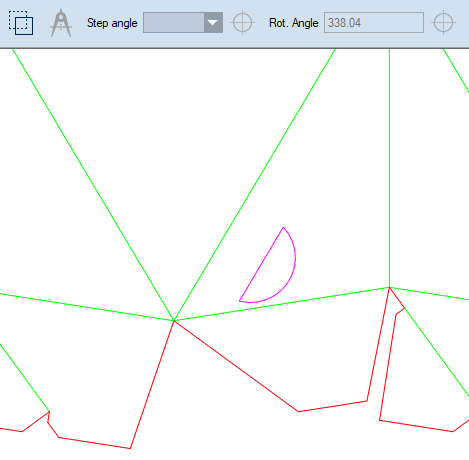Click the overlapping dashed squares icon
The image size is (469, 460).
pyautogui.click(x=21, y=23)
